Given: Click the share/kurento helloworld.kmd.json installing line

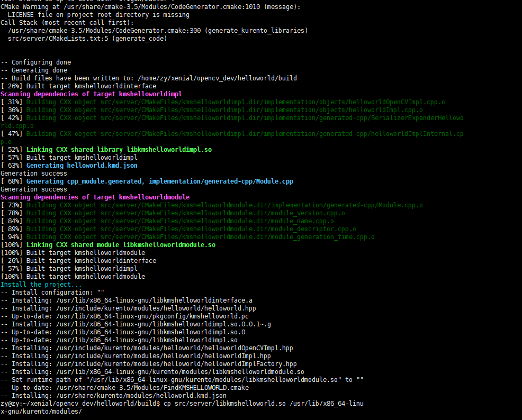Looking at the screenshot, I should [x=113, y=396].
